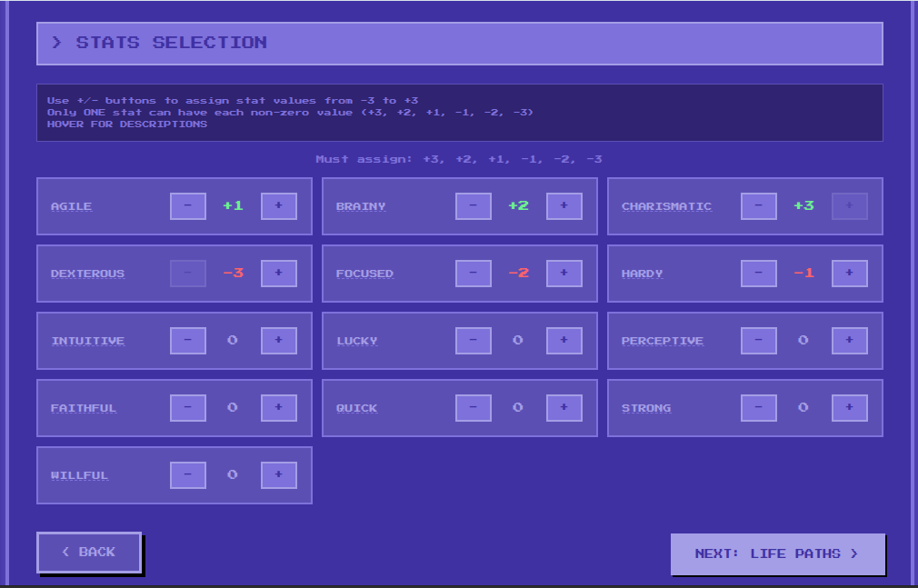
Task: Click the AGILE stat label
Action: pos(72,206)
